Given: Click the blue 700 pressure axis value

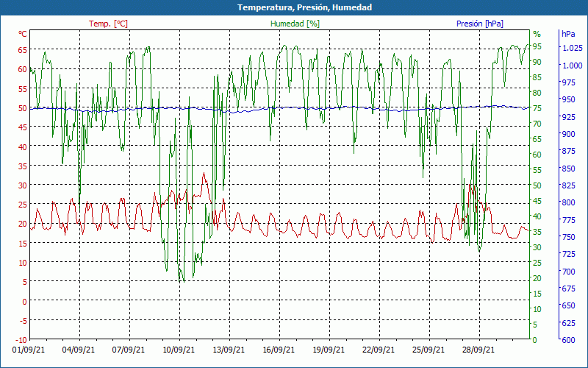Looking at the screenshot, I should (x=568, y=271).
